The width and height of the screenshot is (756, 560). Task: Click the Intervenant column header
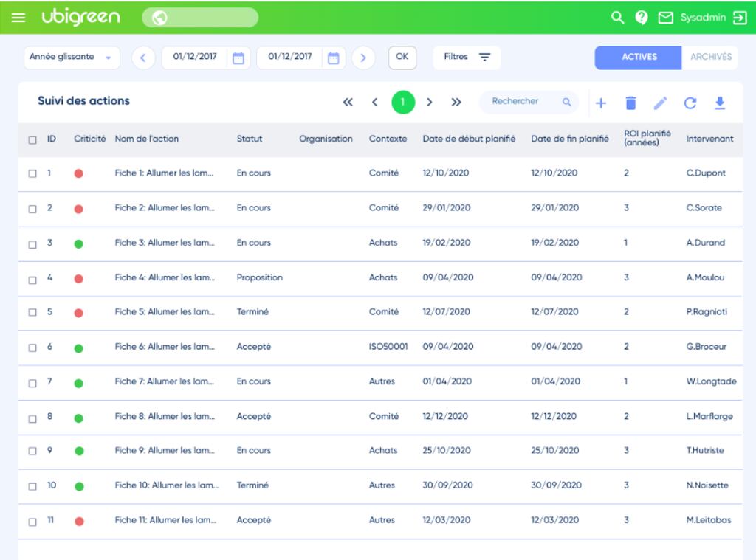(709, 139)
